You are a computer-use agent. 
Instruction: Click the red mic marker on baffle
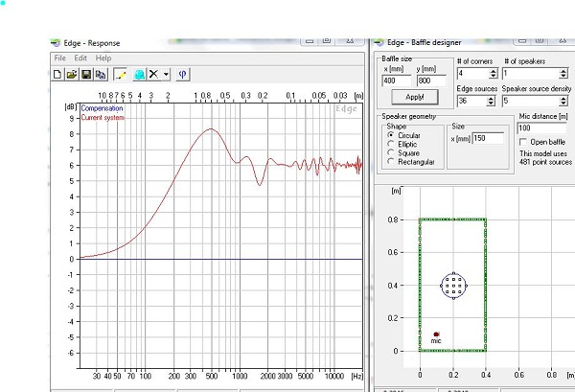click(x=436, y=334)
